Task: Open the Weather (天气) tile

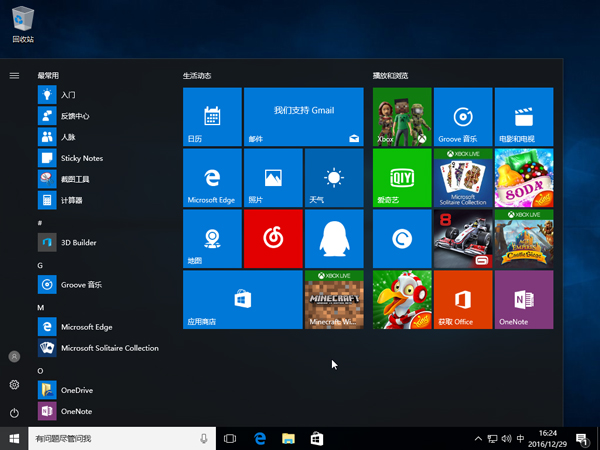Action: [333, 178]
